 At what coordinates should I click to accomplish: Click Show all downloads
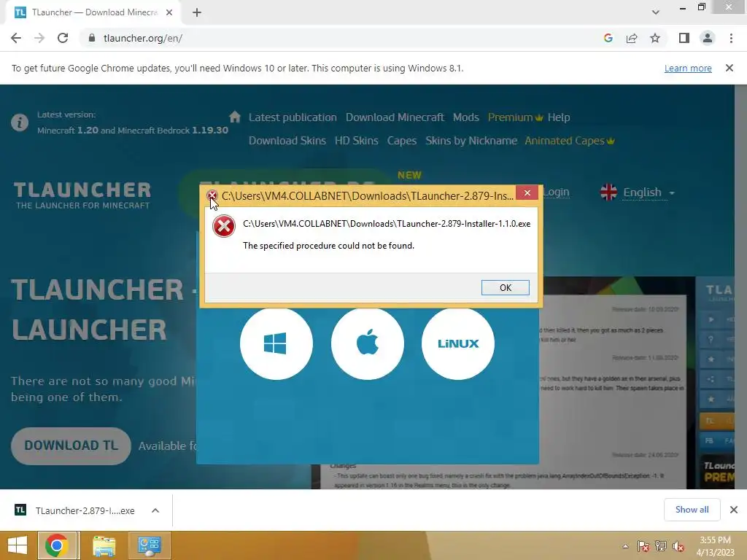(692, 510)
